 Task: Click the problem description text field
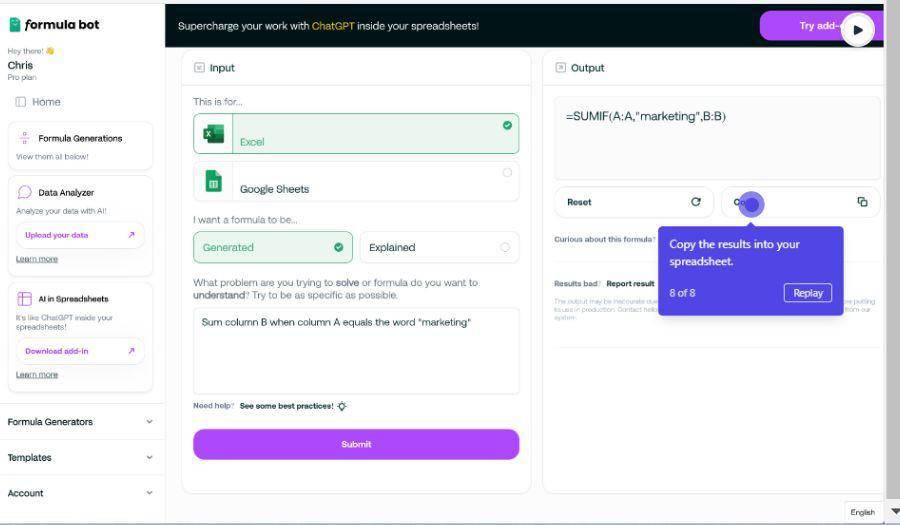point(356,351)
